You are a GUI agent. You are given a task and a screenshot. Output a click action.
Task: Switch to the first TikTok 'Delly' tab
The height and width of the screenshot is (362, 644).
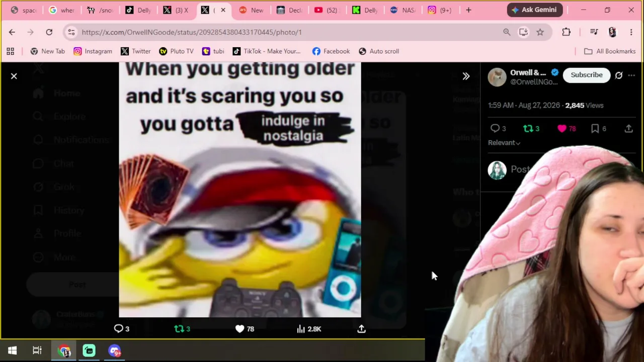[138, 10]
